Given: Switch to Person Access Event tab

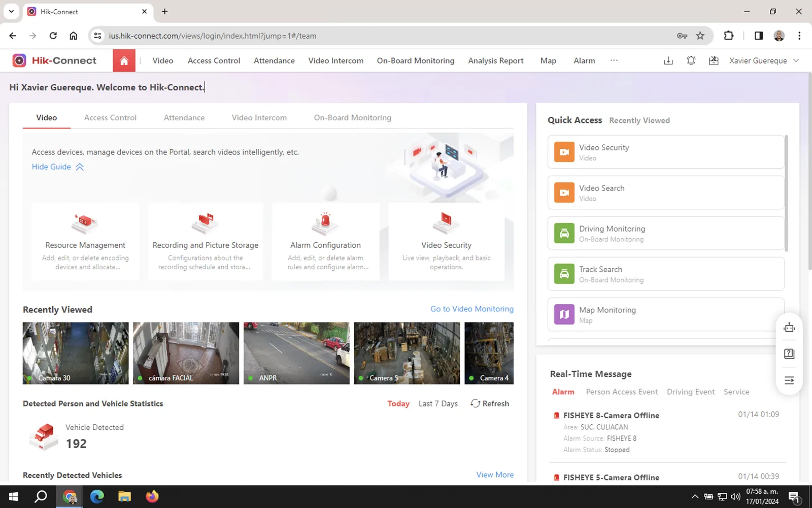Looking at the screenshot, I should pos(622,392).
